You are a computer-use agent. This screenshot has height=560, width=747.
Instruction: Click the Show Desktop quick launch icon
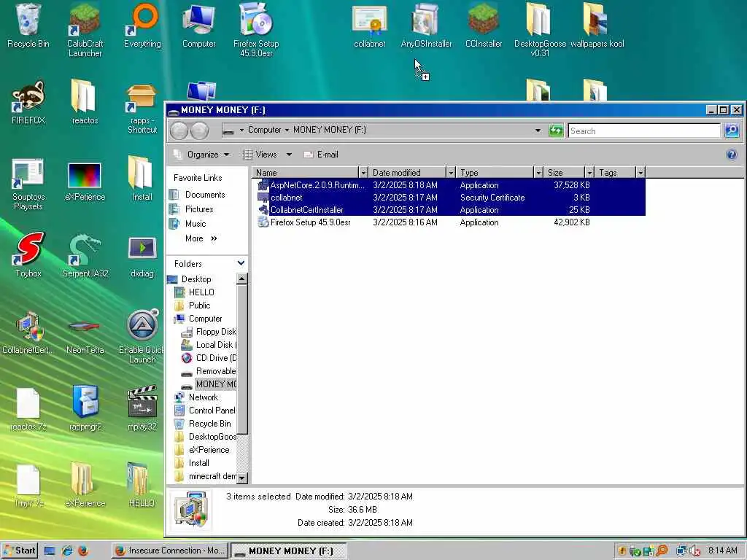tap(50, 551)
